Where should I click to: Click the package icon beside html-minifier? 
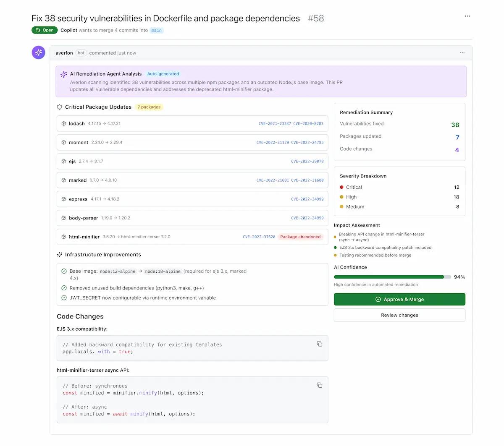pyautogui.click(x=65, y=237)
